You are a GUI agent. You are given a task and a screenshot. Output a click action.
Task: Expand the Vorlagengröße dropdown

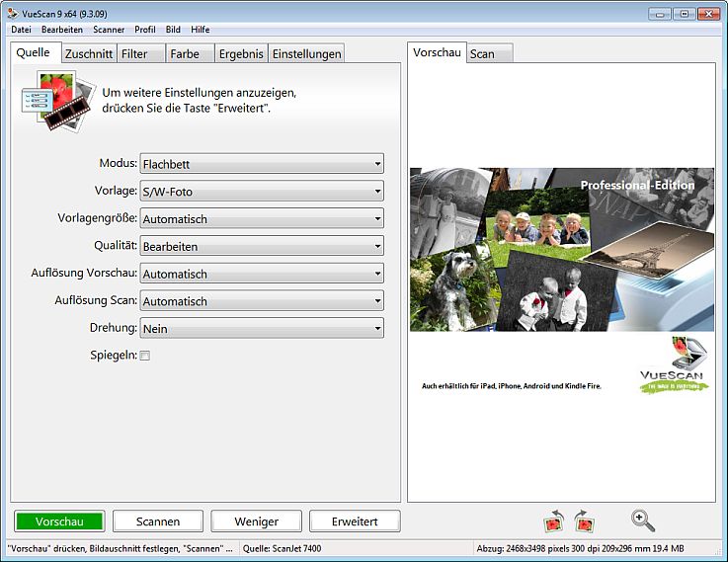pyautogui.click(x=262, y=218)
